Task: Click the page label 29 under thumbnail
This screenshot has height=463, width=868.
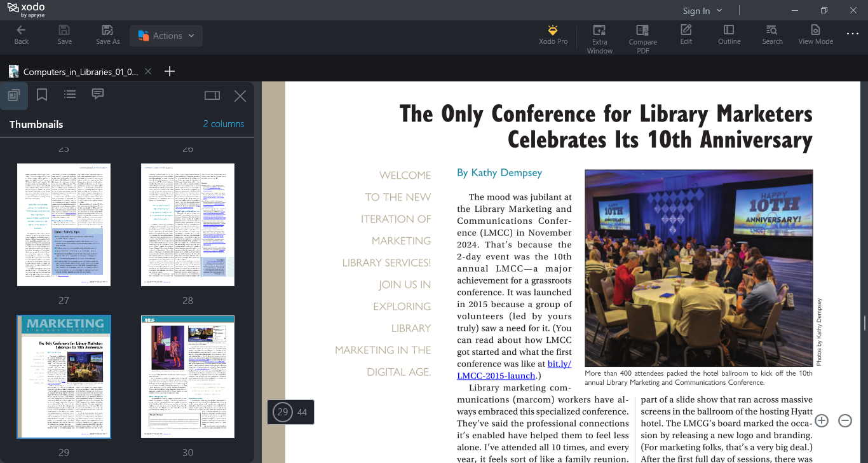Action: (x=64, y=453)
